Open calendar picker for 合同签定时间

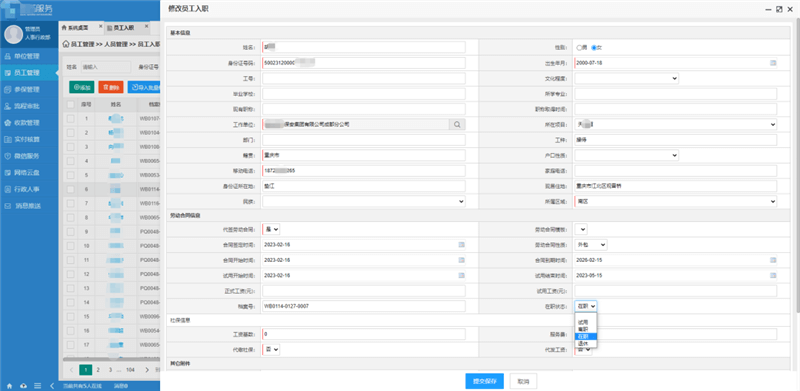(462, 245)
